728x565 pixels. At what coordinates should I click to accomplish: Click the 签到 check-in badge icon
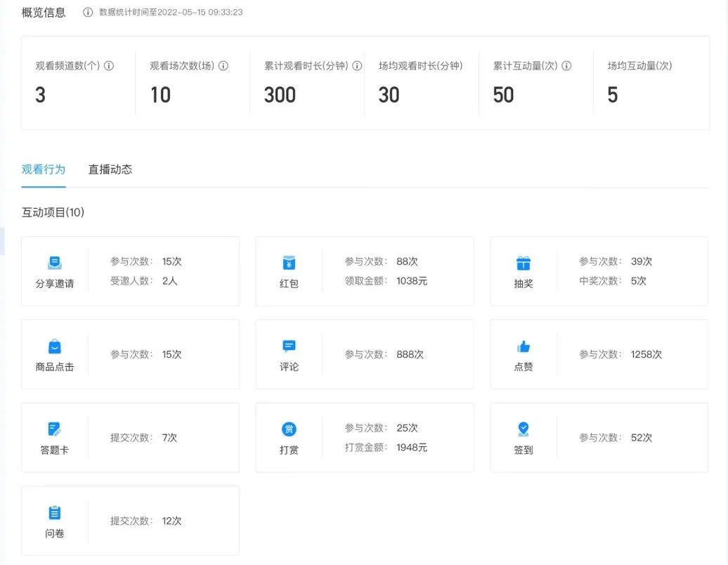(523, 429)
